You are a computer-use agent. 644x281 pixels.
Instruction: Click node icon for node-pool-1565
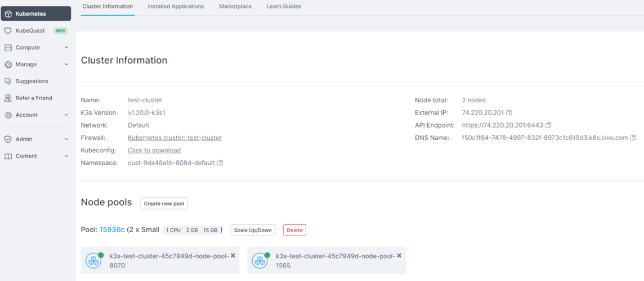[x=260, y=260]
